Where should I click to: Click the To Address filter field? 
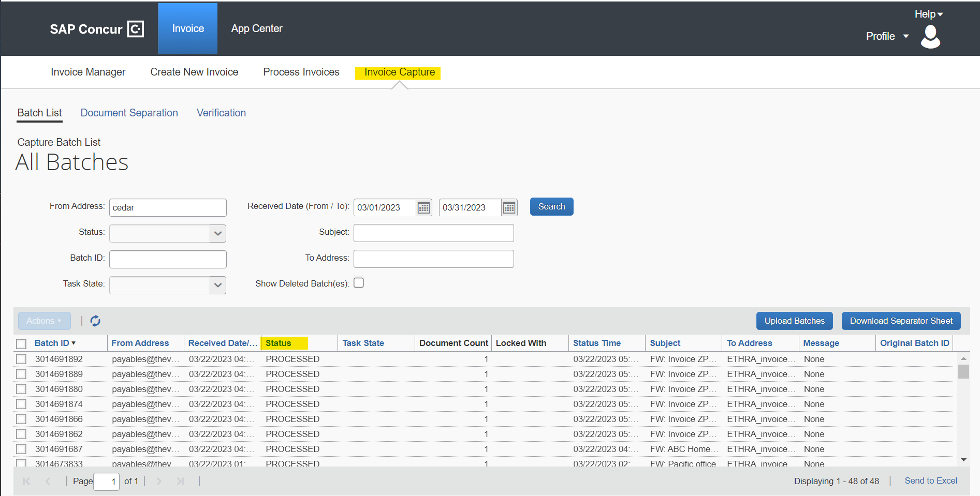click(433, 259)
